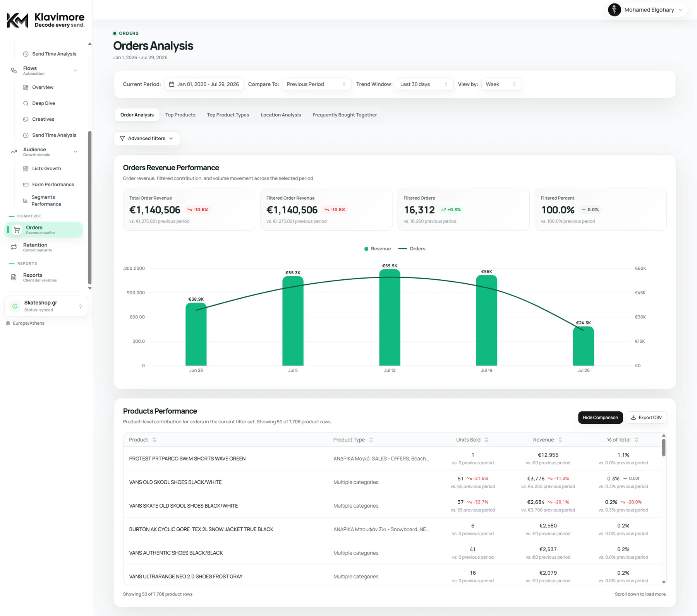
Task: Click the Orders shopping cart icon
Action: (17, 230)
